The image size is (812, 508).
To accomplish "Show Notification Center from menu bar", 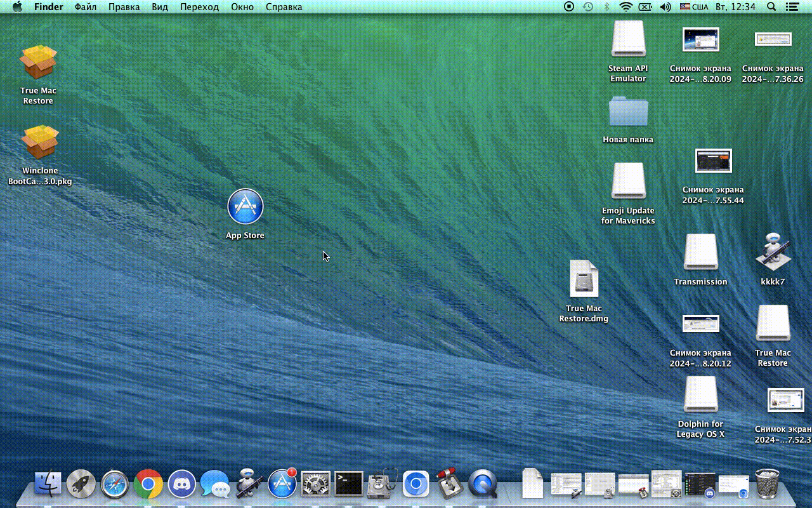I will 792,7.
